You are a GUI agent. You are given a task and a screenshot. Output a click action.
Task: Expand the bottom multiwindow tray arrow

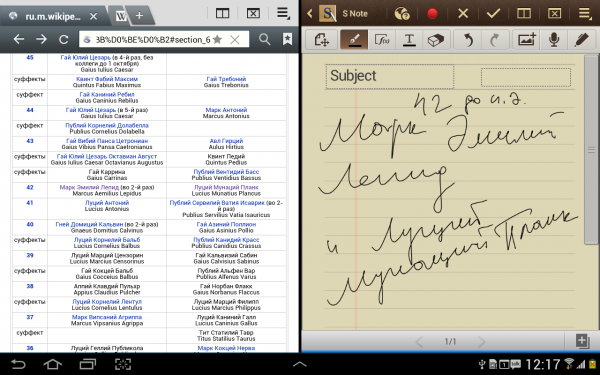pos(300,364)
